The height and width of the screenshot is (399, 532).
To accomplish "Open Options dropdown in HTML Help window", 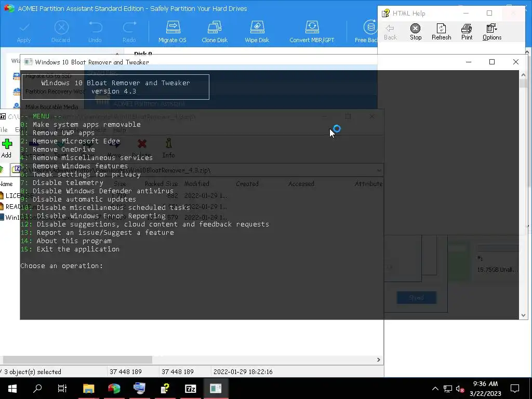I will coord(492,32).
